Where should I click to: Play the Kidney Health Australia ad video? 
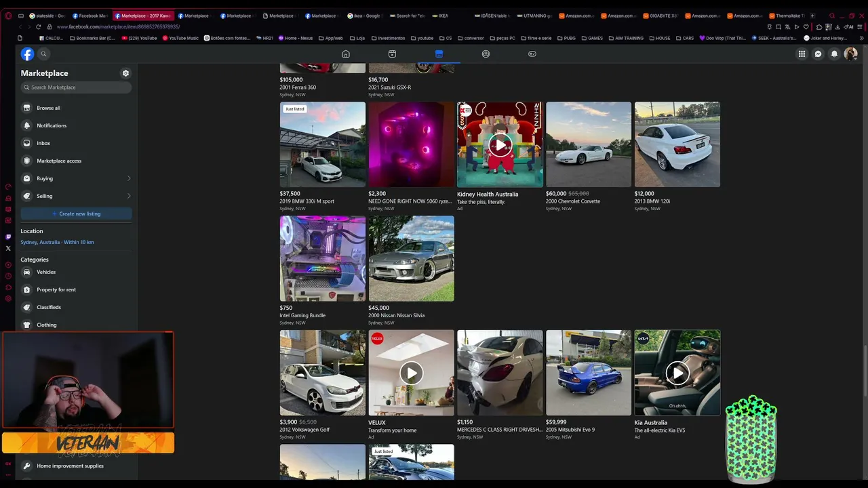click(x=500, y=144)
